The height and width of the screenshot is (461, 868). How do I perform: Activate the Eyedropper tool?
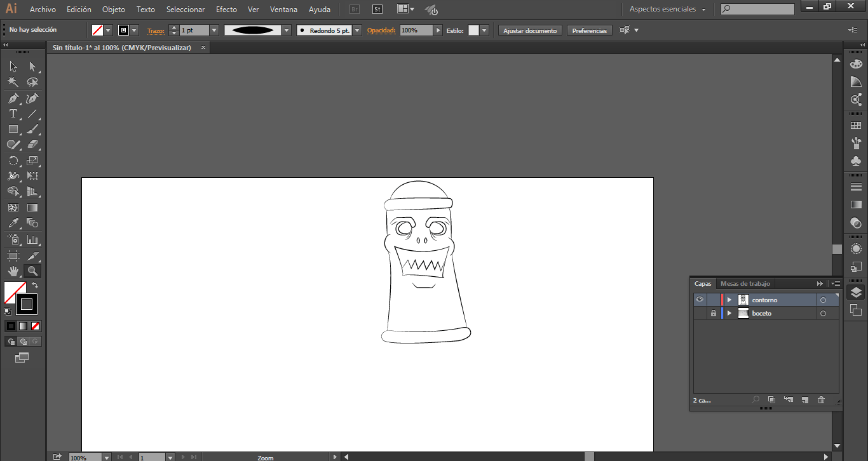(13, 223)
